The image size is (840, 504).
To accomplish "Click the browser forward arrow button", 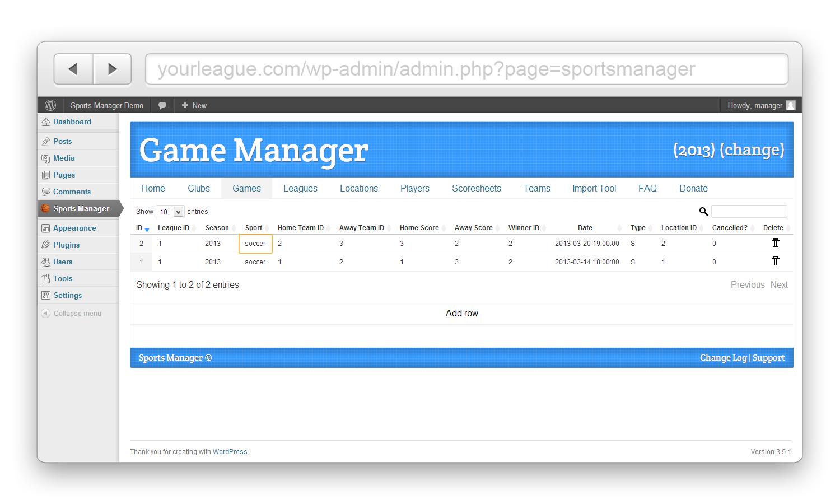I will point(113,69).
